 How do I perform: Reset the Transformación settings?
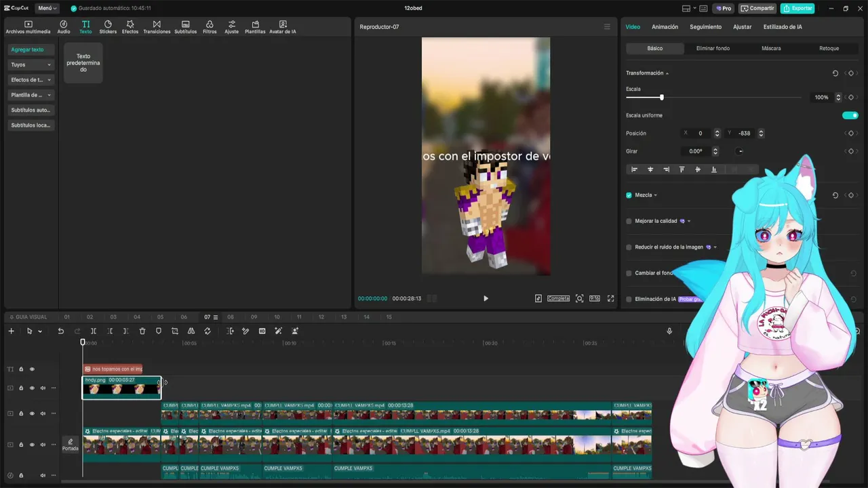(835, 73)
